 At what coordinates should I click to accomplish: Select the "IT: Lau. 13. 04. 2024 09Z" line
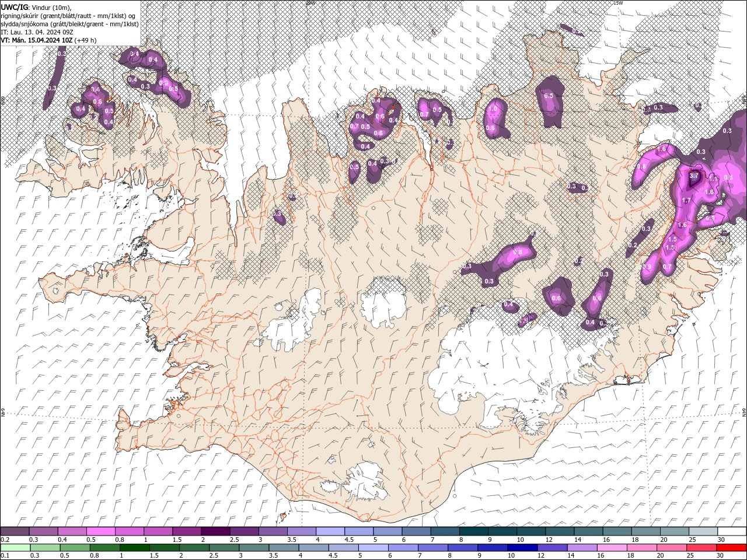[x=37, y=32]
